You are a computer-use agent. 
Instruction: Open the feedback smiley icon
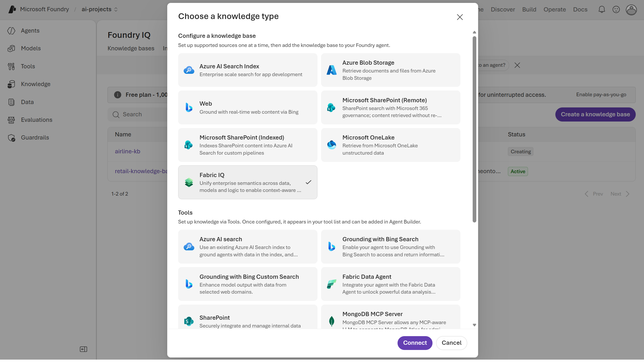tap(616, 9)
